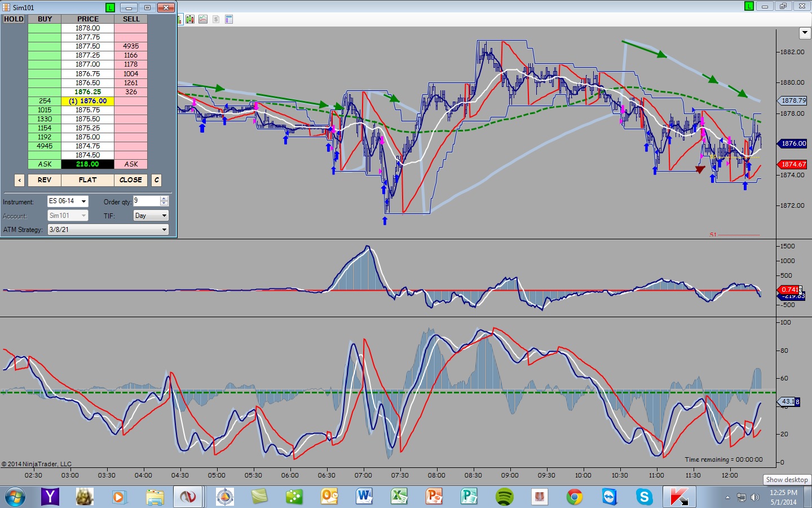Open Windows Explorer folder on taskbar
The height and width of the screenshot is (508, 812).
[154, 497]
